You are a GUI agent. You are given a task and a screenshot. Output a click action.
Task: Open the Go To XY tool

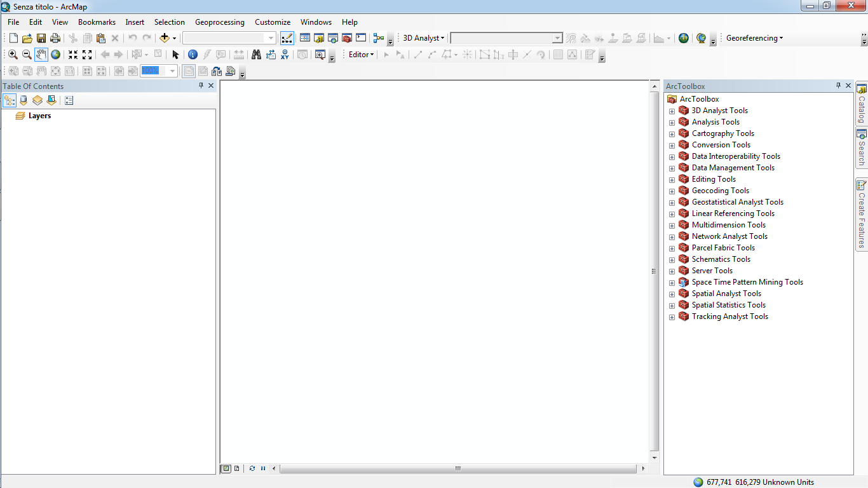285,55
